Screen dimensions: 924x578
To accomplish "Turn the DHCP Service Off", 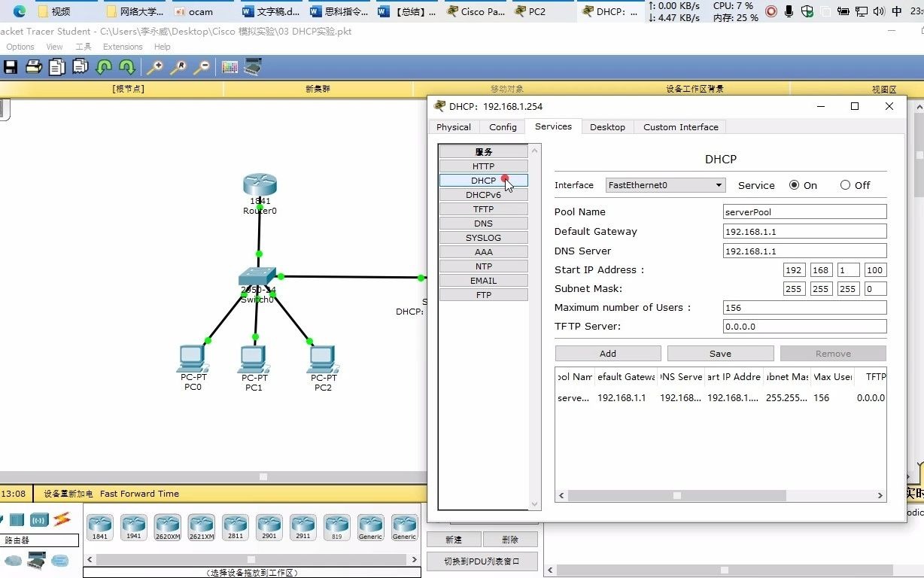I will coord(843,184).
